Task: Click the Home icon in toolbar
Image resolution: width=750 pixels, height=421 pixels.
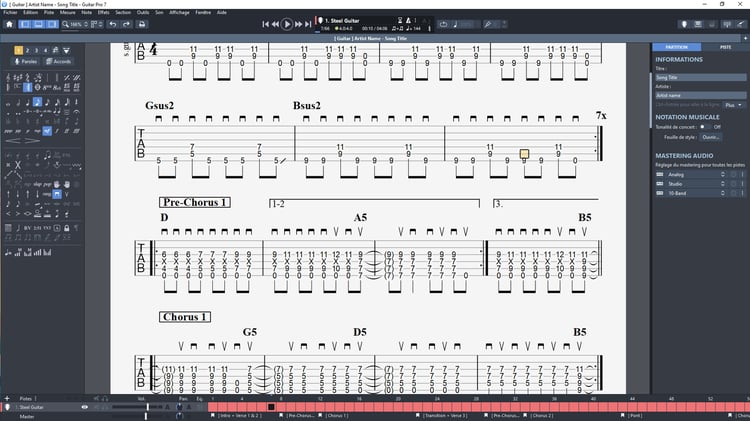Action: click(x=9, y=24)
